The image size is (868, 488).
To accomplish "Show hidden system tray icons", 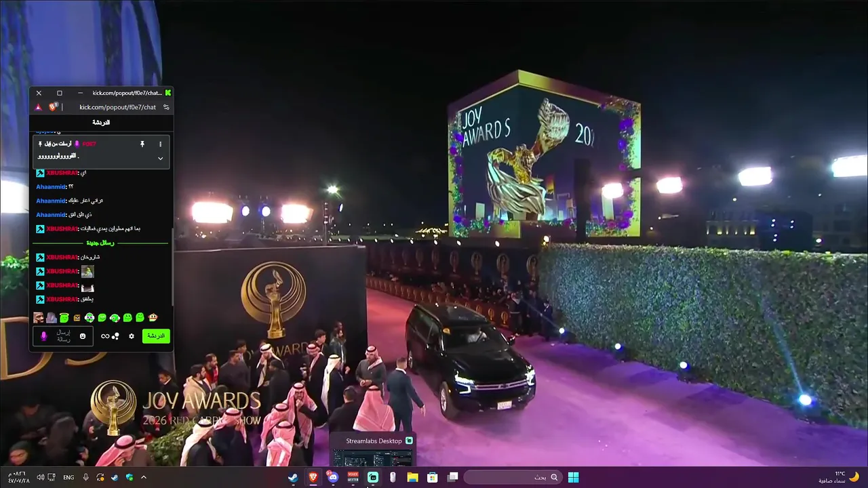I will [x=144, y=477].
